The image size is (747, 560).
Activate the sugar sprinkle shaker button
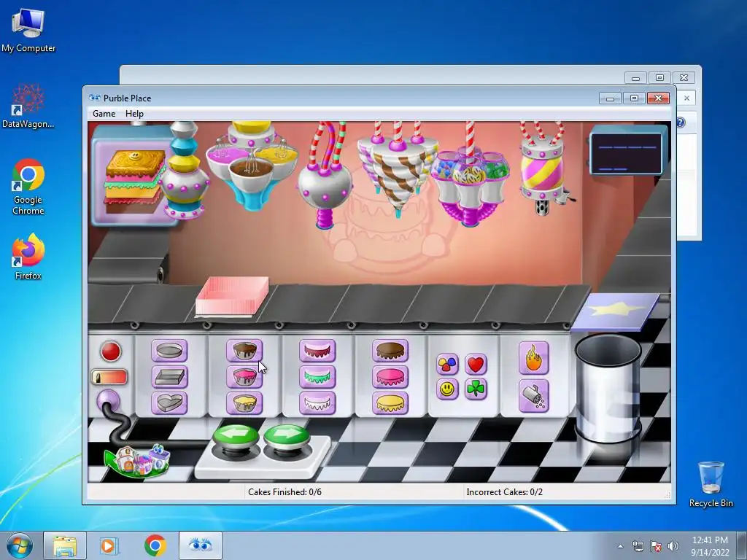tap(533, 396)
